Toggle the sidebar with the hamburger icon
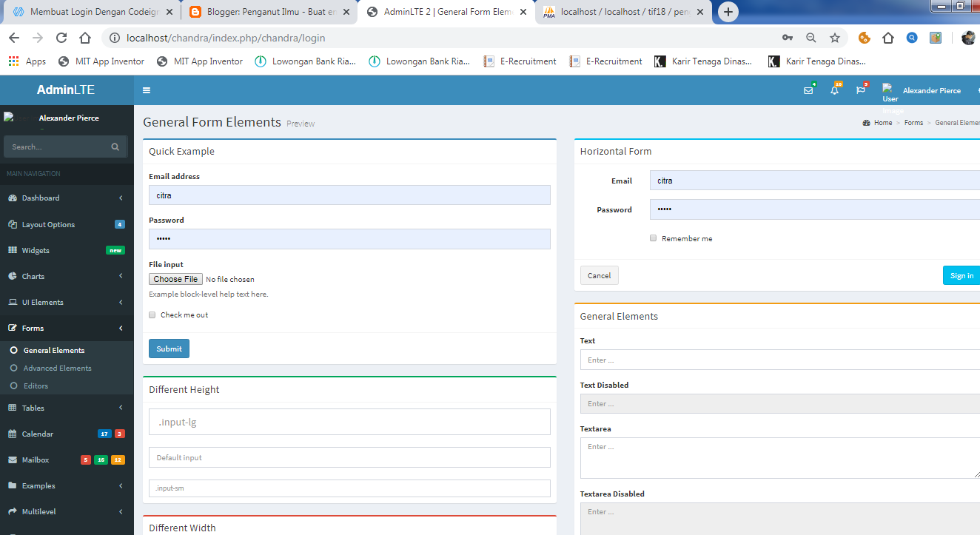 tap(147, 90)
